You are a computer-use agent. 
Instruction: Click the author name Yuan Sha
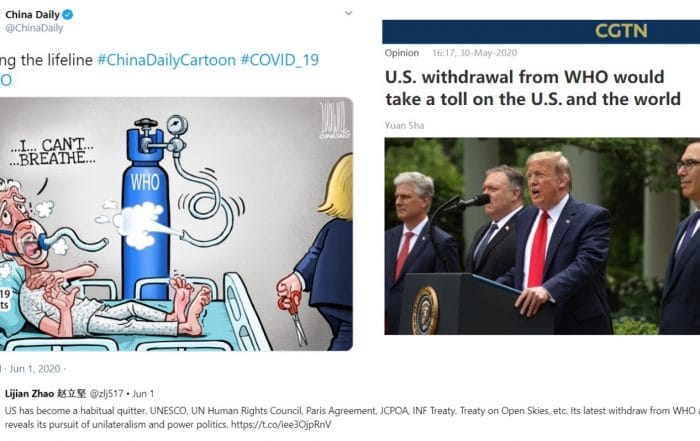[404, 125]
